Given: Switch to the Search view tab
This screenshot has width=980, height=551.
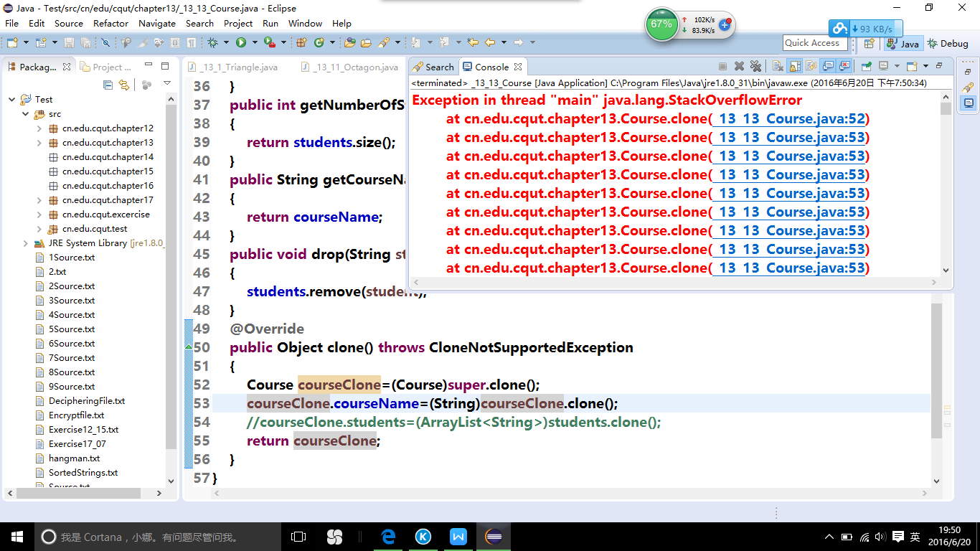Looking at the screenshot, I should [433, 67].
